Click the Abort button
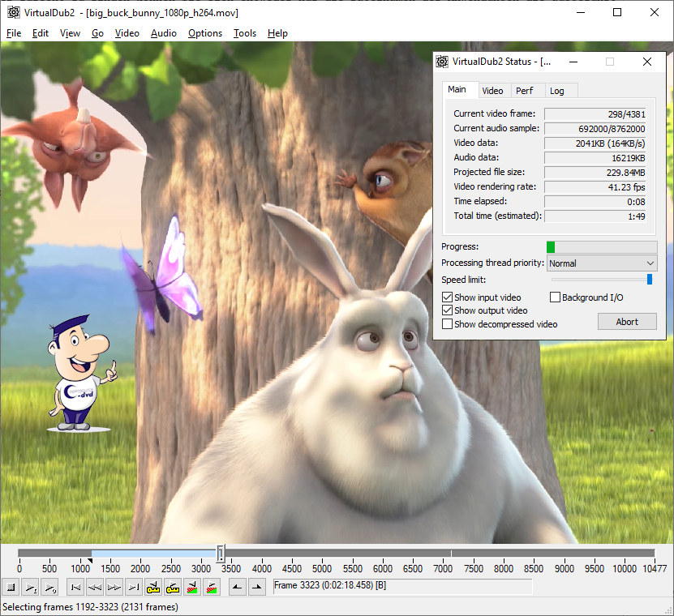The height and width of the screenshot is (616, 674). pos(627,322)
